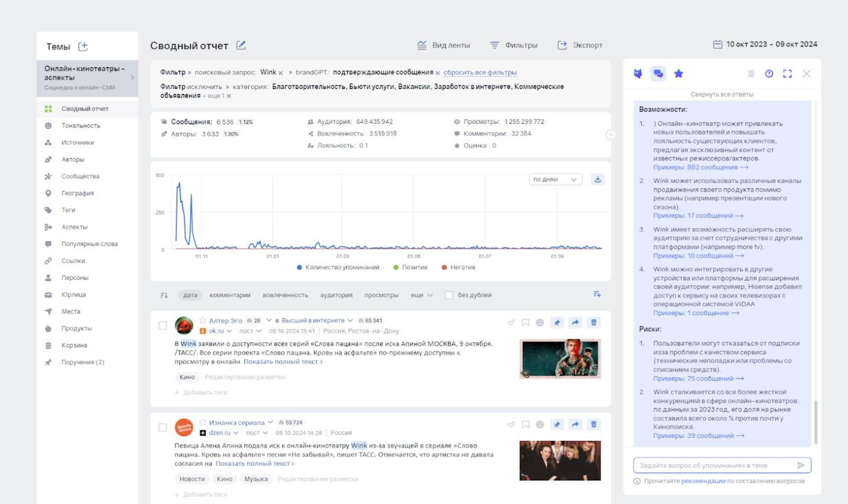
Task: Expand the Онлайн-кинотеатры - аспекты topic
Action: point(132,77)
